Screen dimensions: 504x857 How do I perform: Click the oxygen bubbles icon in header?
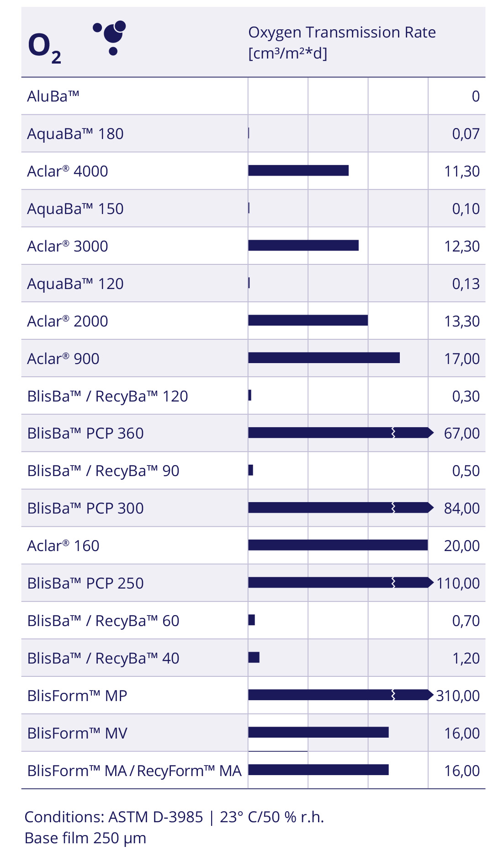(111, 37)
